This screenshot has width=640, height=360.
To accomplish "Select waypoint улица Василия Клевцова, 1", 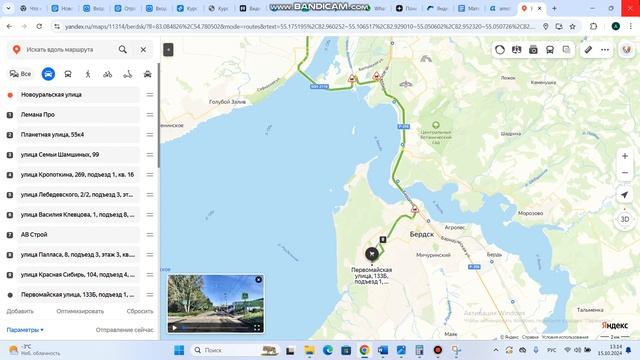I will point(78,215).
